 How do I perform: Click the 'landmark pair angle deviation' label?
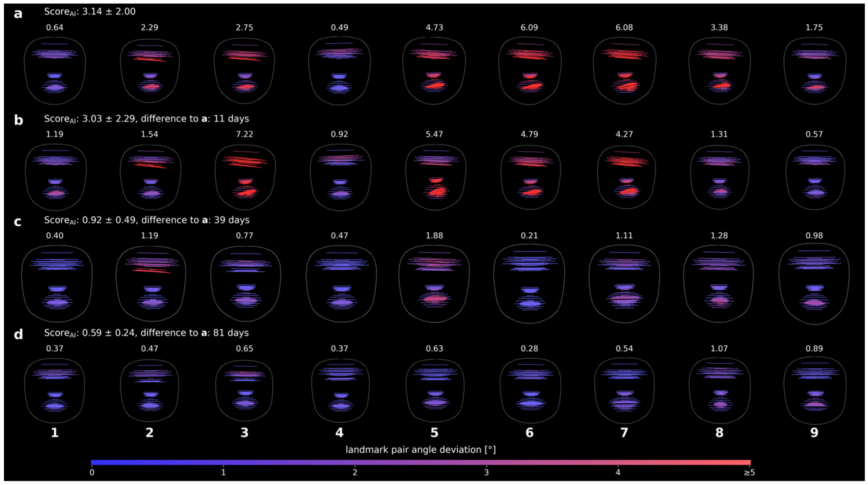(x=420, y=450)
